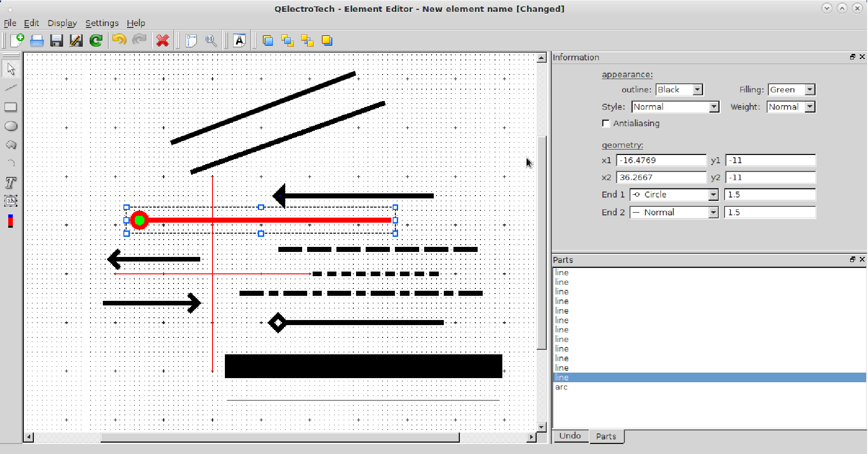Select the rectangle drawing tool
The width and height of the screenshot is (868, 454).
(x=11, y=107)
